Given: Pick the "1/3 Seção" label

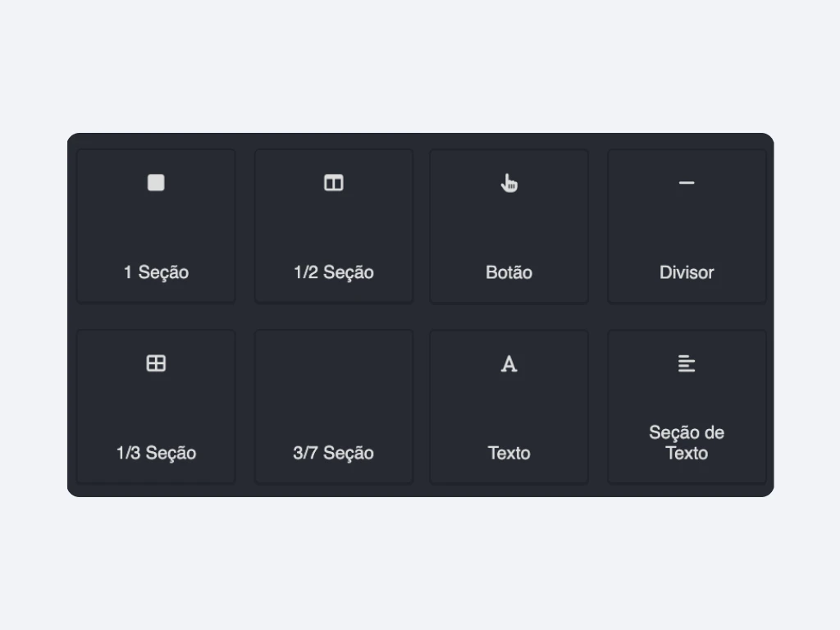Looking at the screenshot, I should tap(156, 453).
